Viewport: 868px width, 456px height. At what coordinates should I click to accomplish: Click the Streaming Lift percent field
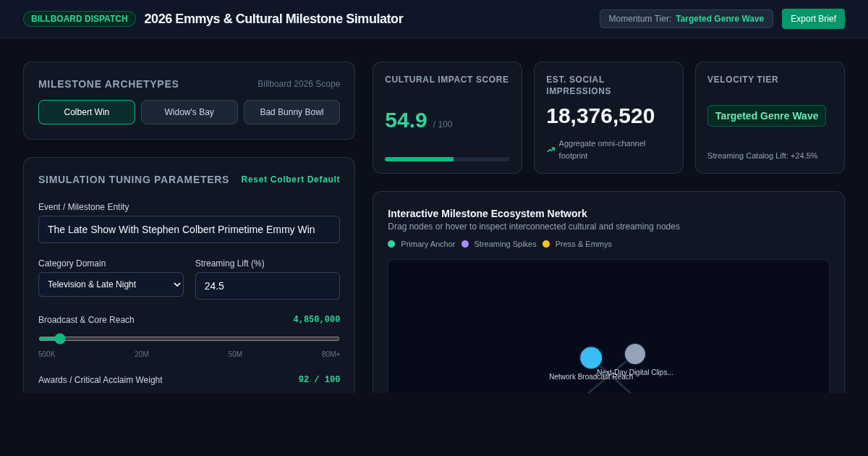[268, 286]
